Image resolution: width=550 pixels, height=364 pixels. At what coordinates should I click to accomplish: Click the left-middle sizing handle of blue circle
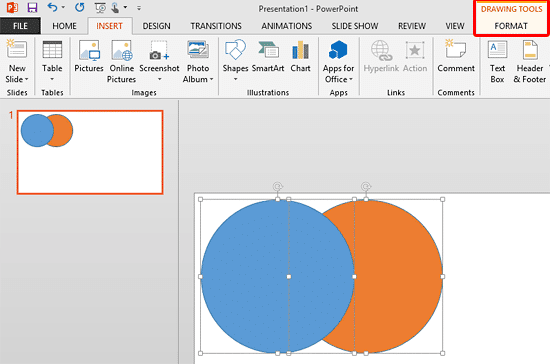[x=201, y=276]
